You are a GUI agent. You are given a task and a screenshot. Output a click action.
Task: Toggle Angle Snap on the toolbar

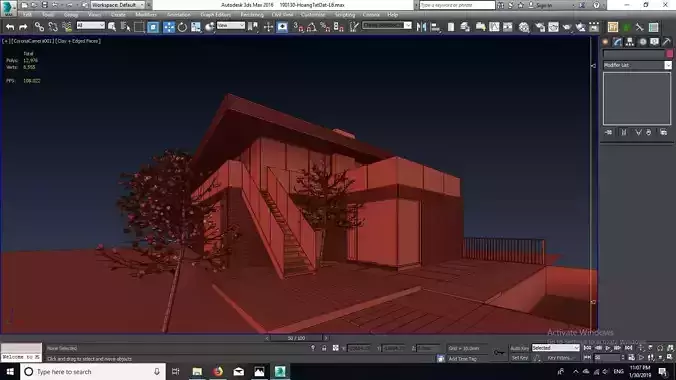click(x=312, y=27)
